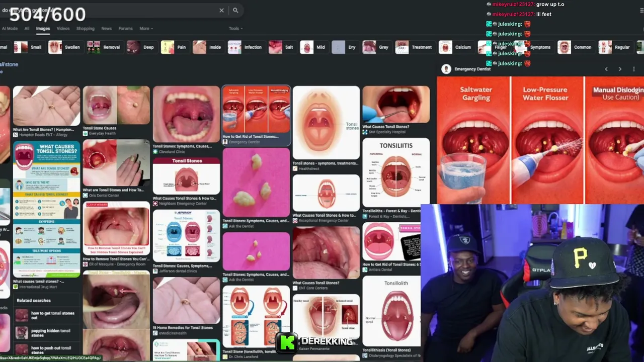Click the Salt filter chip
This screenshot has height=362, width=644.
[282, 47]
